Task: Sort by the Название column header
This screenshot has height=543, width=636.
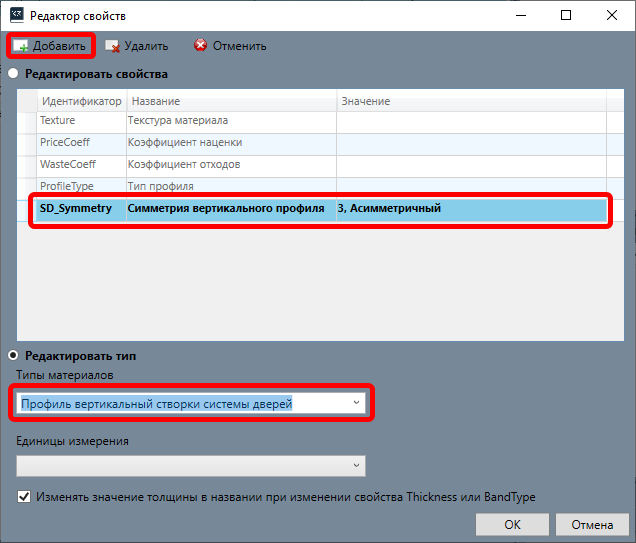Action: point(232,101)
